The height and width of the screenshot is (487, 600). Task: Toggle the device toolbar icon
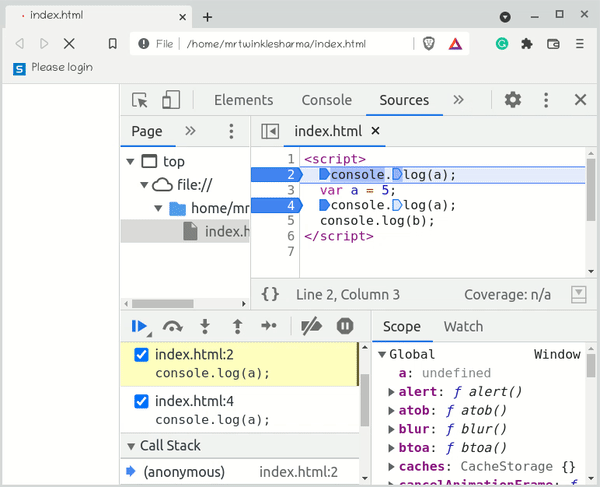pos(171,100)
